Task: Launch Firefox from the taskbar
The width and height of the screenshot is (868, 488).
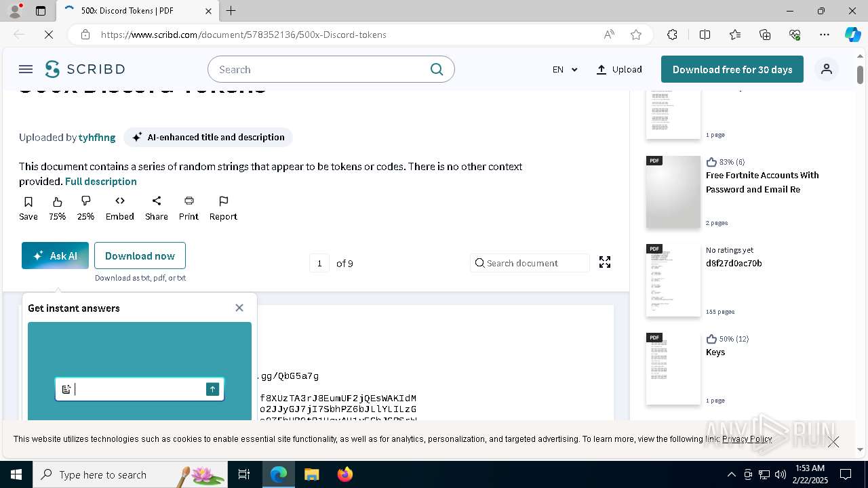Action: 345,474
